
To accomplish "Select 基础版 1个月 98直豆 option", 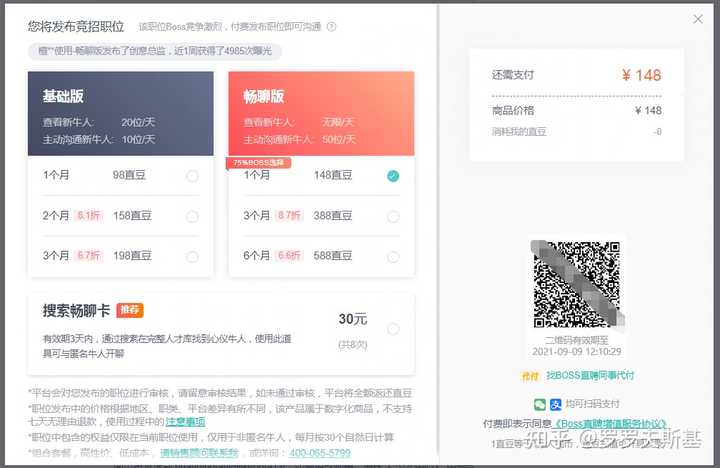I will (192, 176).
